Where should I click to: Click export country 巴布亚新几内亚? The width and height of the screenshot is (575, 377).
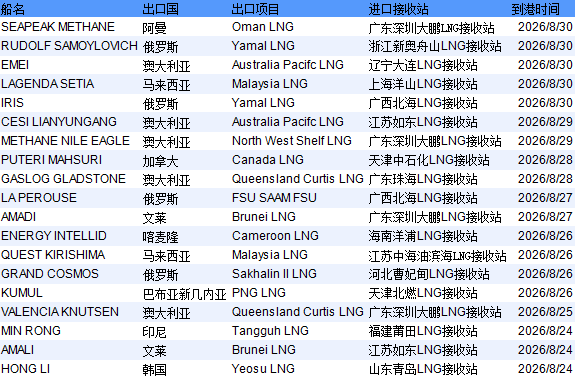184,294
